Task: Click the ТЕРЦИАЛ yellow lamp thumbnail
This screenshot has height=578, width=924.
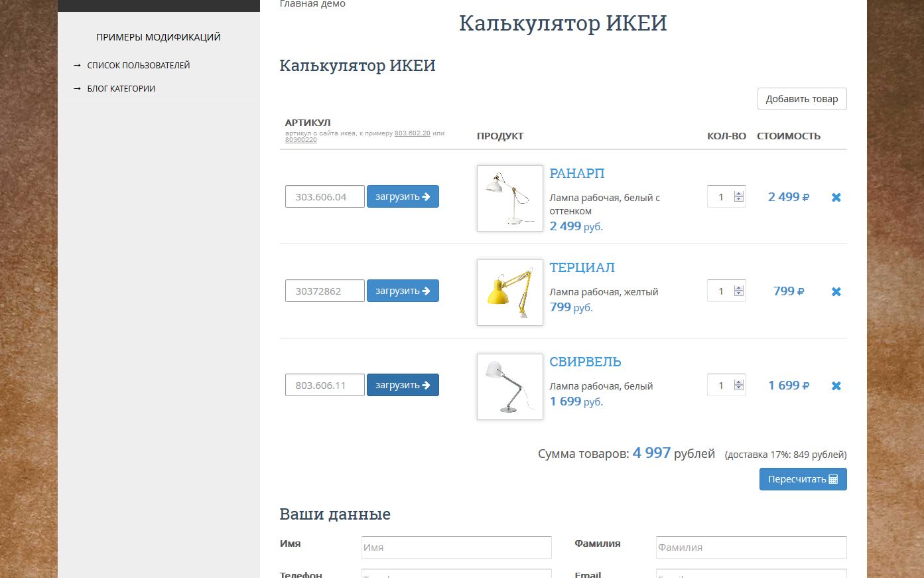Action: pos(510,293)
